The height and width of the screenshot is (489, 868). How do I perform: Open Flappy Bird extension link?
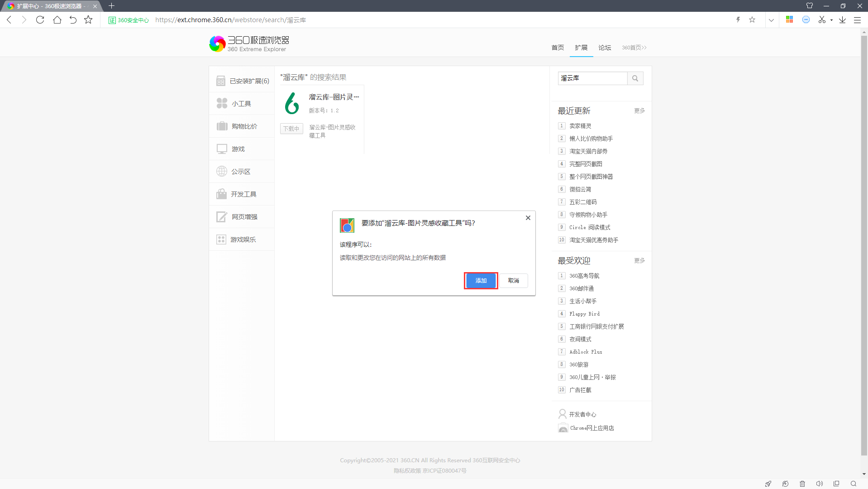click(x=584, y=314)
